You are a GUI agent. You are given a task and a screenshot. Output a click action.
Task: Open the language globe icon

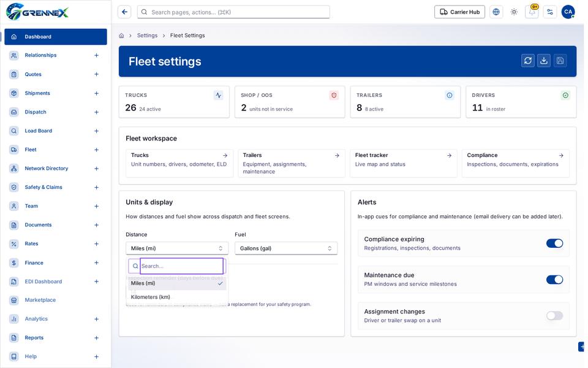tap(496, 12)
